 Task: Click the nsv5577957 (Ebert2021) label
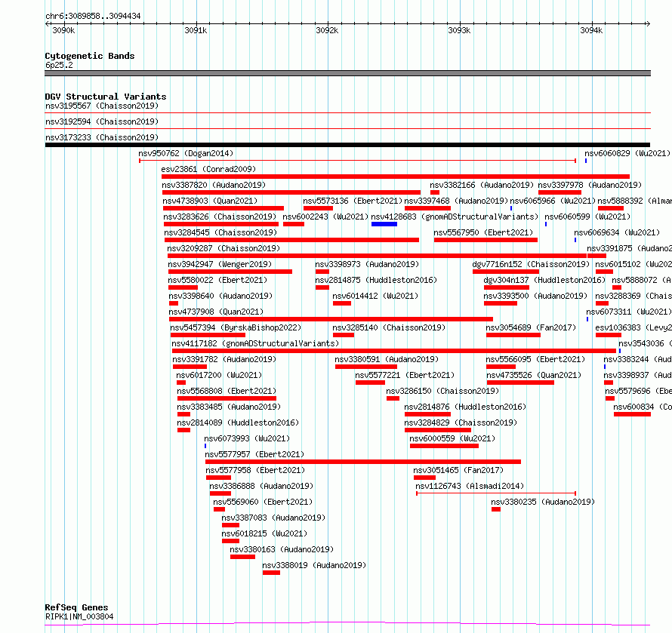254,454
